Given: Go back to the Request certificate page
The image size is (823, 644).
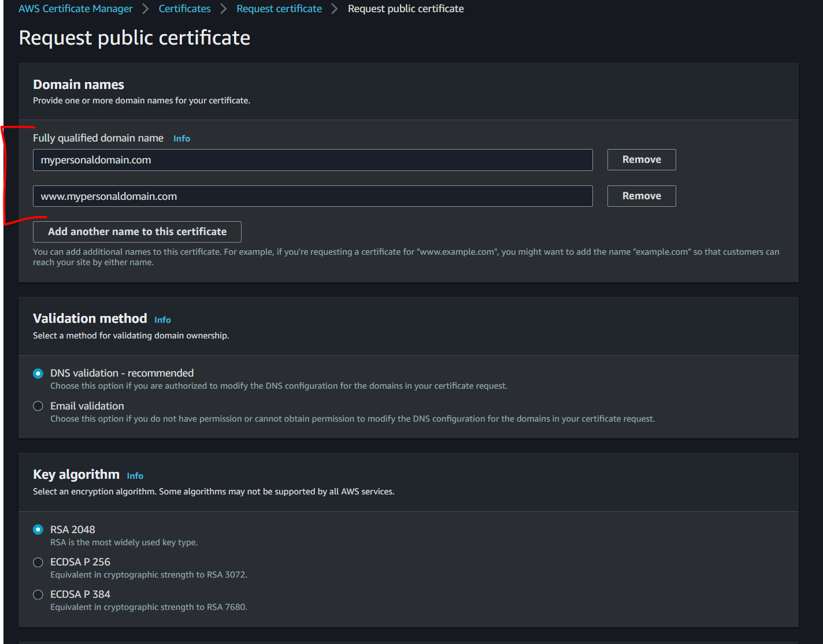Looking at the screenshot, I should [279, 8].
